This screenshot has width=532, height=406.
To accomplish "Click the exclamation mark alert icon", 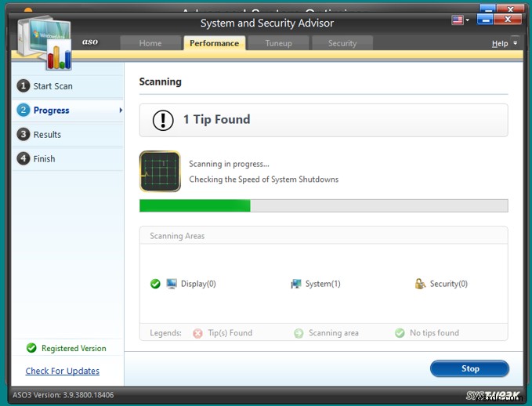I will point(163,120).
